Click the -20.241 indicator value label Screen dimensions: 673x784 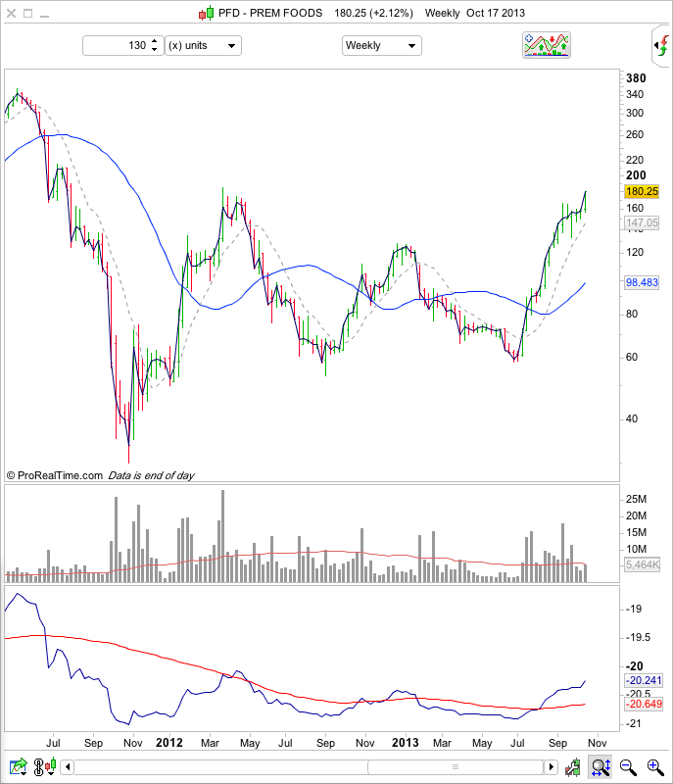click(x=644, y=680)
